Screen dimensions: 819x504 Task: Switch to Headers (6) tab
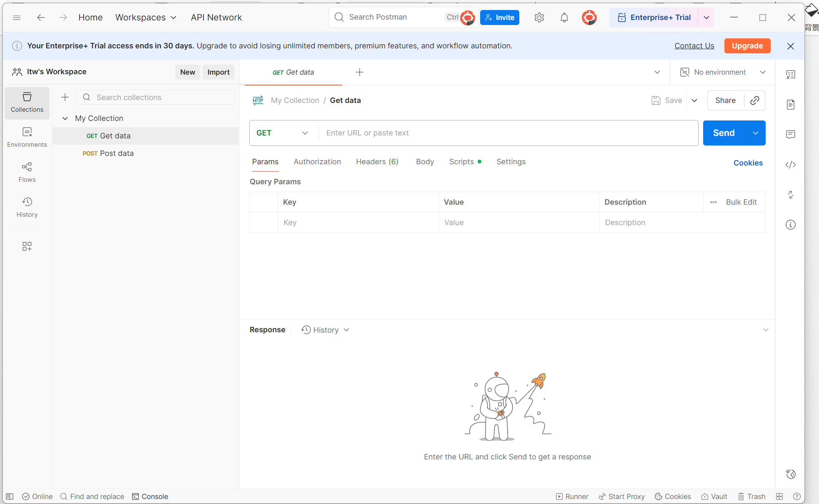click(377, 162)
